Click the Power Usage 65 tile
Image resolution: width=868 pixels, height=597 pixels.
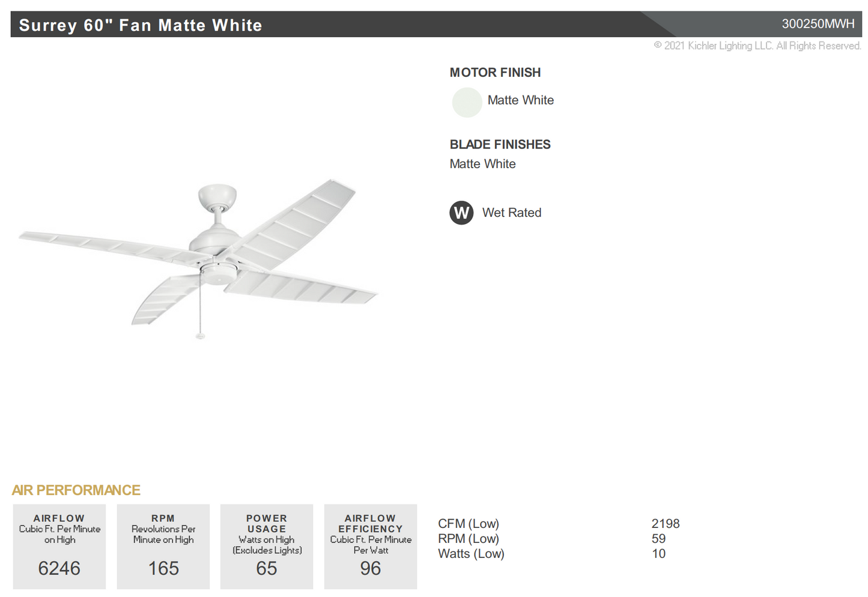click(267, 546)
